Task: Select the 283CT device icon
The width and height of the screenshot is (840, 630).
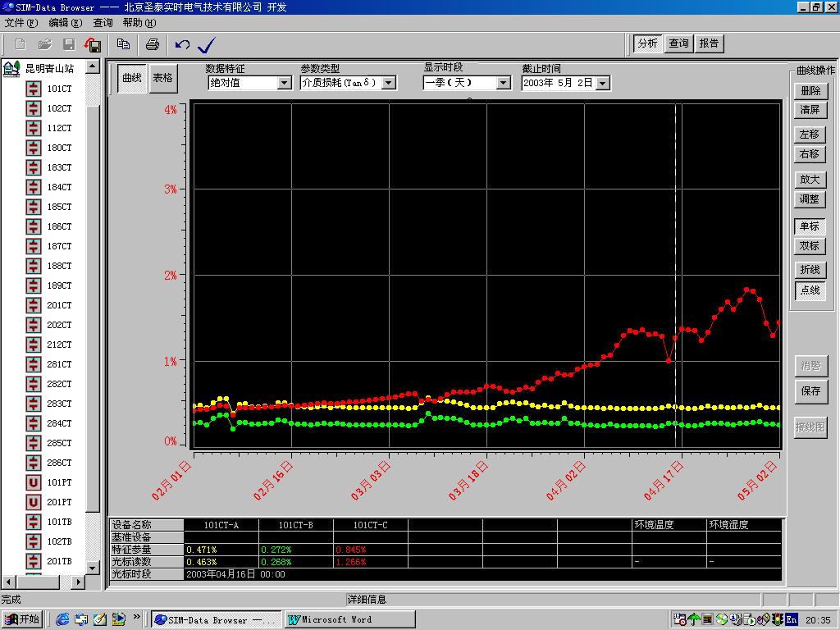Action: [34, 404]
